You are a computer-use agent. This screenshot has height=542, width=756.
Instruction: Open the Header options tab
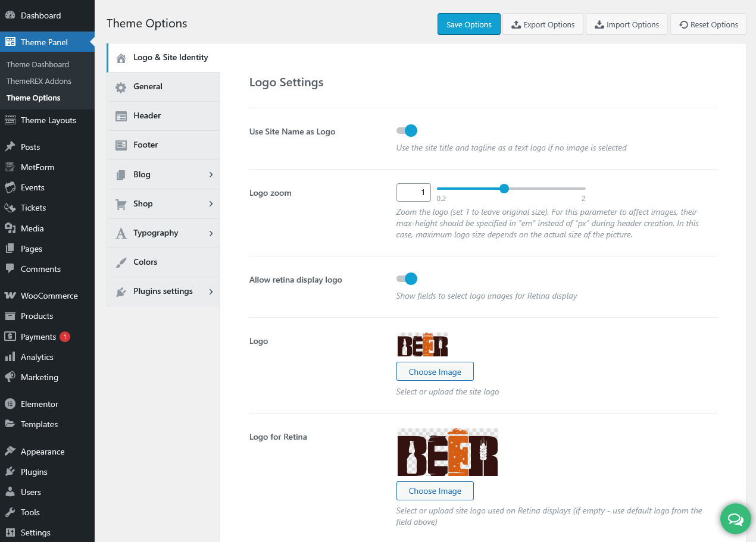147,116
